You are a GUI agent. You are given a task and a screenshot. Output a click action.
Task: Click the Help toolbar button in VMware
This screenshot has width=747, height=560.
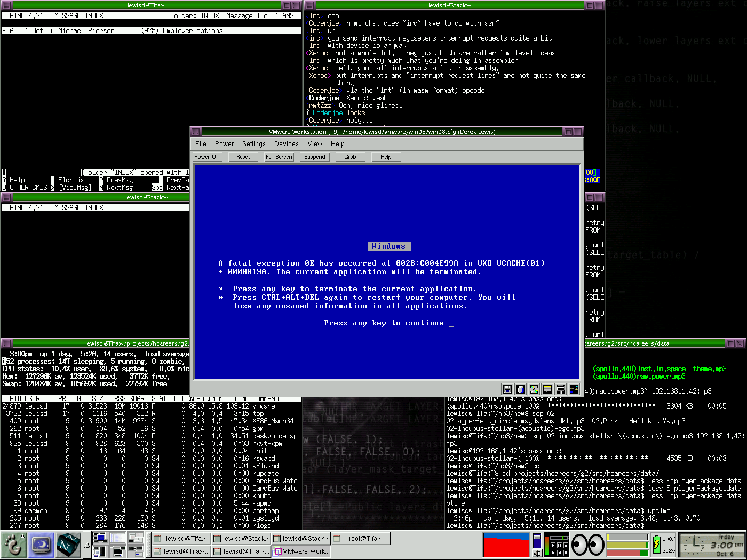coord(386,157)
